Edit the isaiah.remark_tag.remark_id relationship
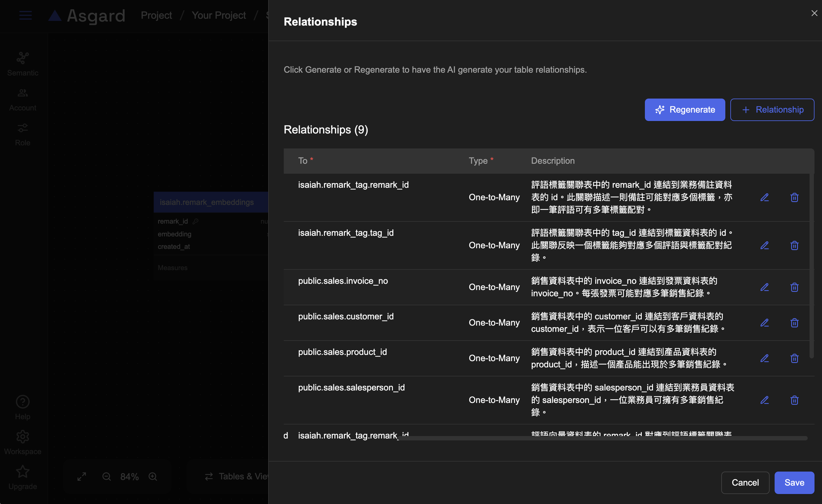Viewport: 822px width, 504px height. coord(764,197)
